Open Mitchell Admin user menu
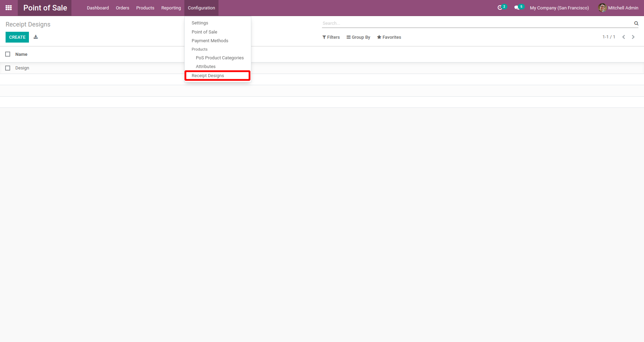 (x=618, y=8)
